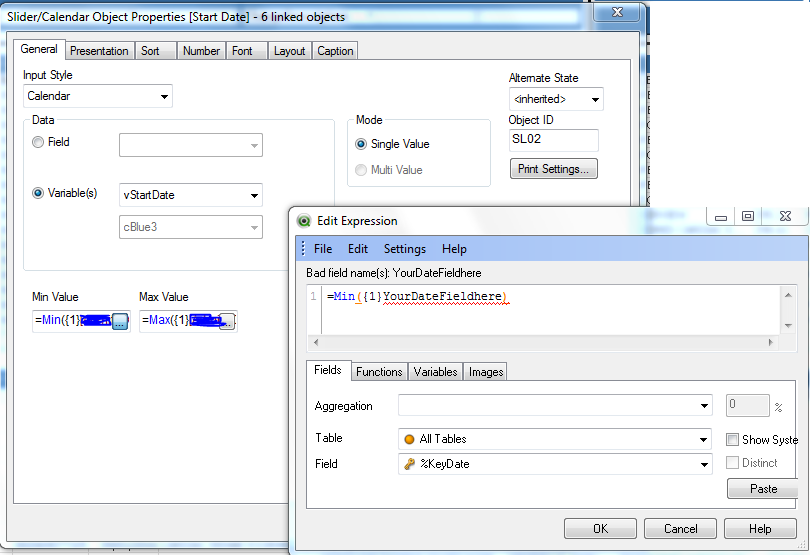Select the General tab
The width and height of the screenshot is (810, 555).
click(39, 49)
